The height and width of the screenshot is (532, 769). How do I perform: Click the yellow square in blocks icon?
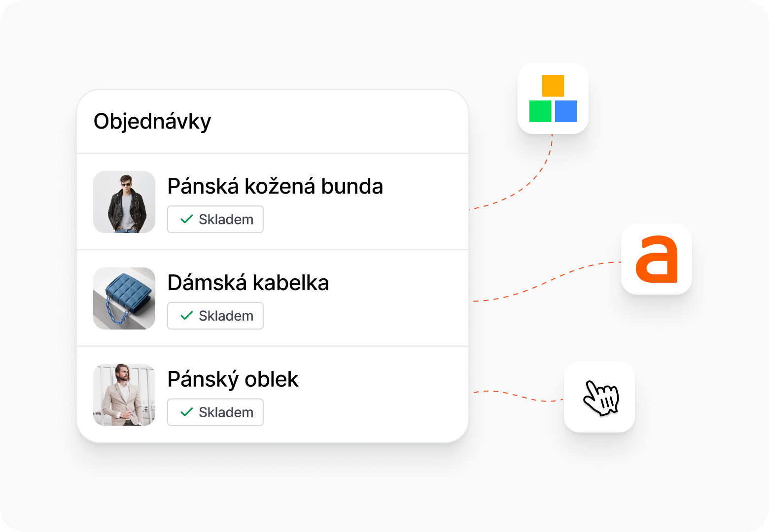(553, 86)
